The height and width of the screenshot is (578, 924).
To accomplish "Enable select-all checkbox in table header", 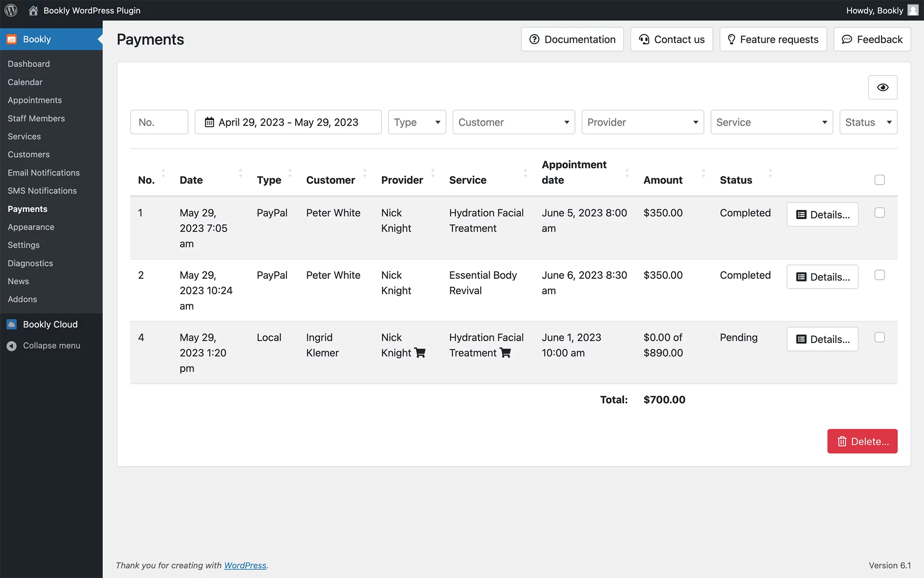I will point(880,180).
